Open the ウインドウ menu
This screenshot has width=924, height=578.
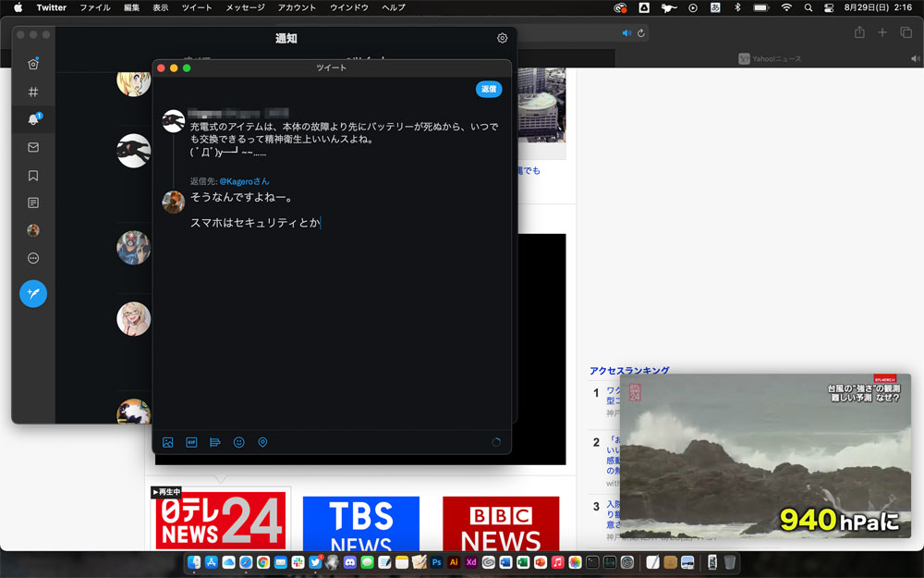point(349,7)
